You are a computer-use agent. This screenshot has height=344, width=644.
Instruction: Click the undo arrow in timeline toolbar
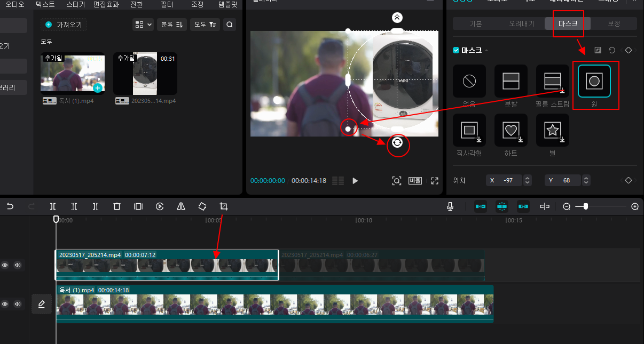click(x=10, y=206)
